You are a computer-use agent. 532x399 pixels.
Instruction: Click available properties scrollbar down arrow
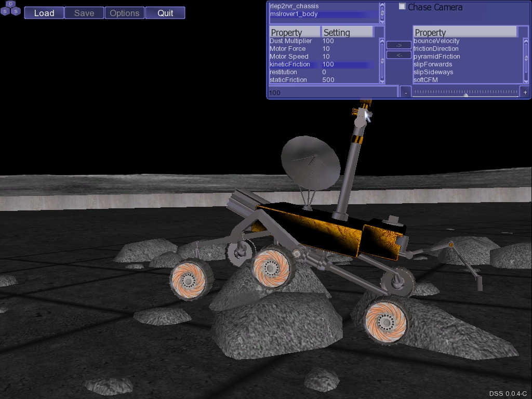coord(526,81)
